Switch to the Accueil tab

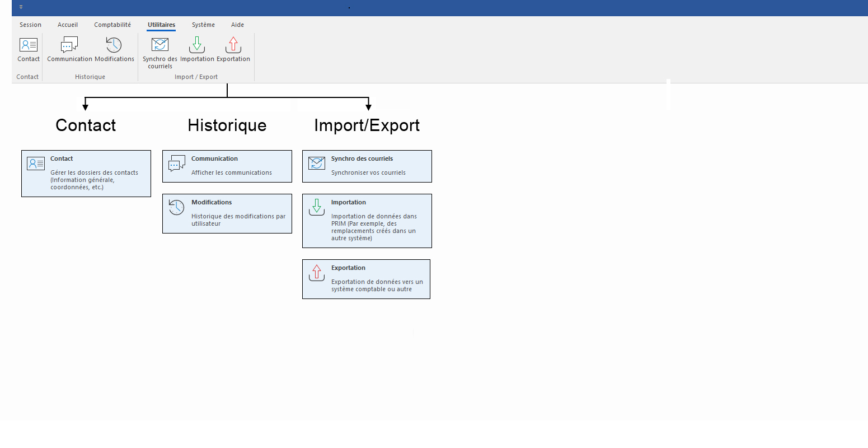point(68,25)
